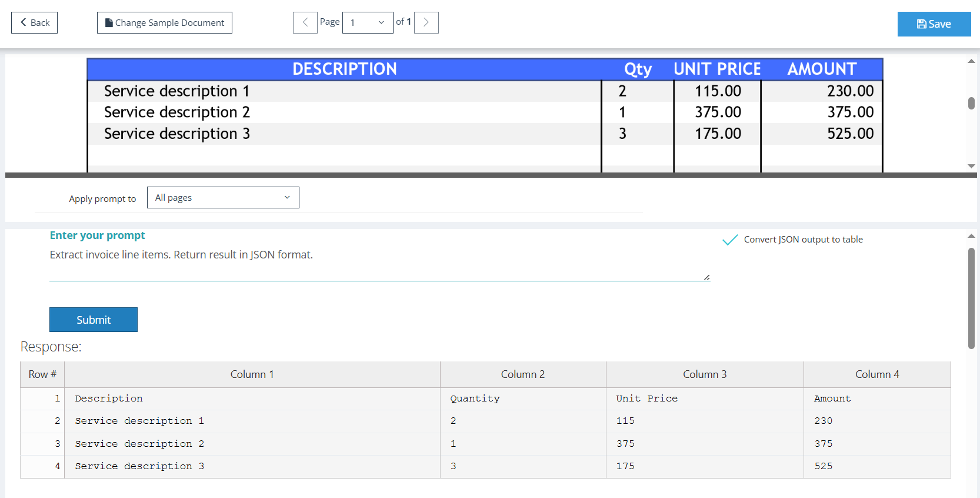Select the Column 2 header
Screen dimensions: 980x498
(x=523, y=374)
